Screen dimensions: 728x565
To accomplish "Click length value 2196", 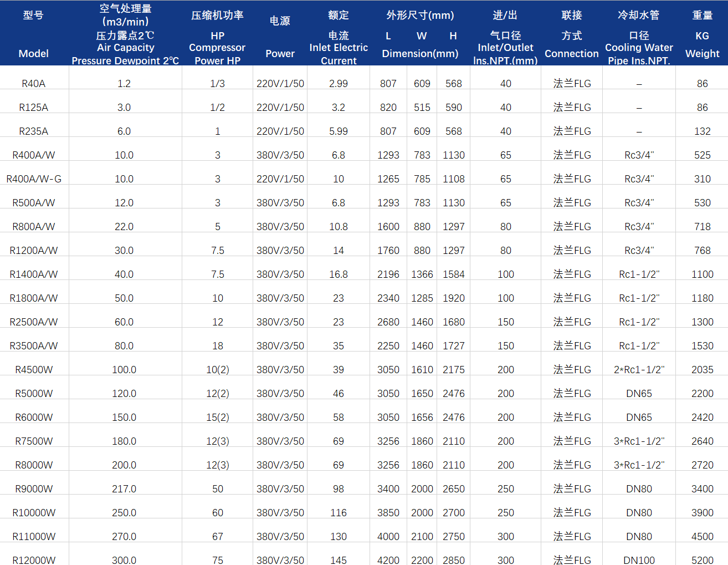I will (388, 274).
